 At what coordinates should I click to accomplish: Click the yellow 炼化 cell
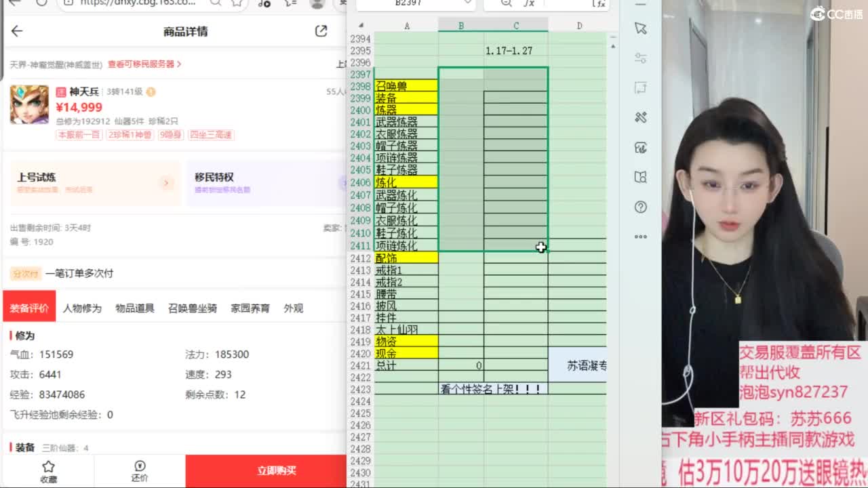pyautogui.click(x=406, y=182)
